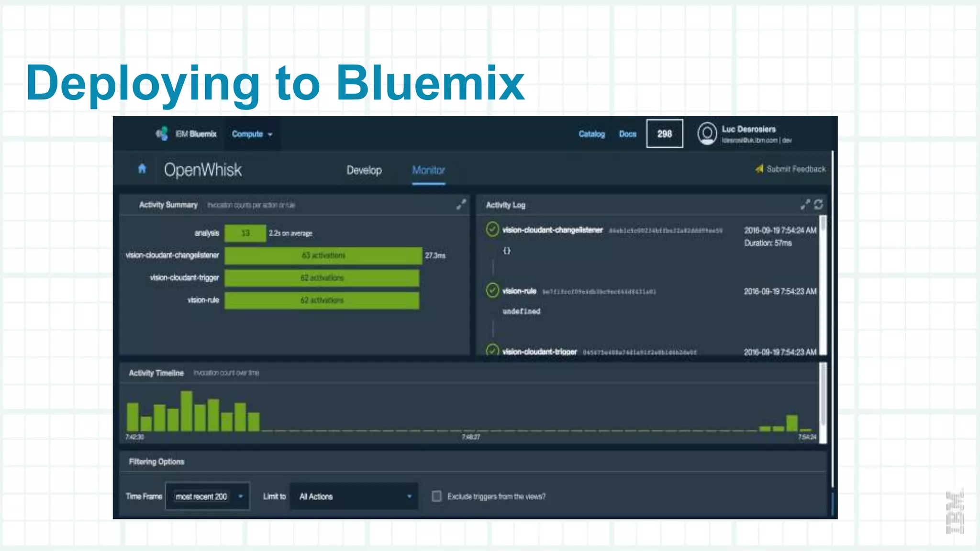Click the 298 trial days box
The image size is (980, 551).
[x=664, y=133]
